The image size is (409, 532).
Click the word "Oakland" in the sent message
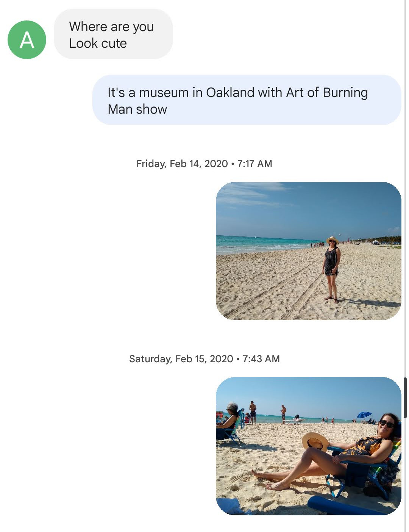(230, 92)
